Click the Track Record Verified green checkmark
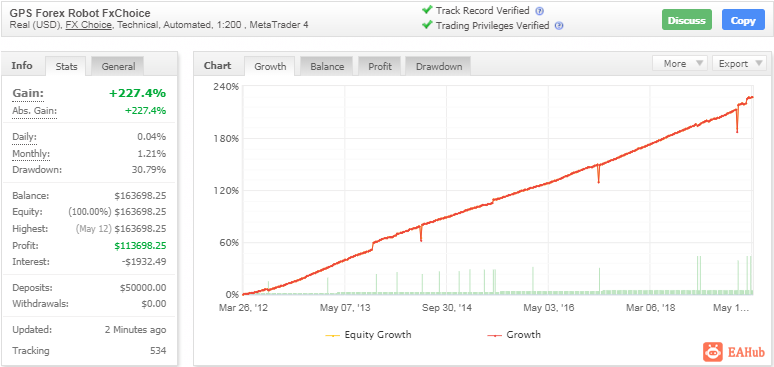774x367 pixels. click(x=427, y=10)
